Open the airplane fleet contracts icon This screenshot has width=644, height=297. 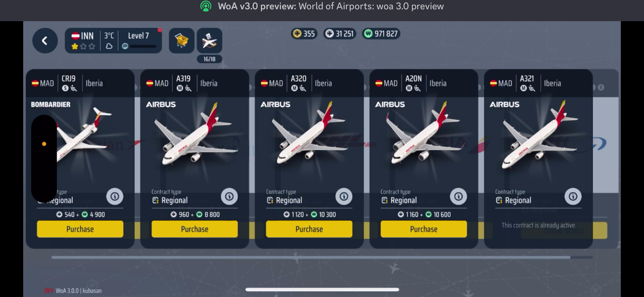coord(209,41)
